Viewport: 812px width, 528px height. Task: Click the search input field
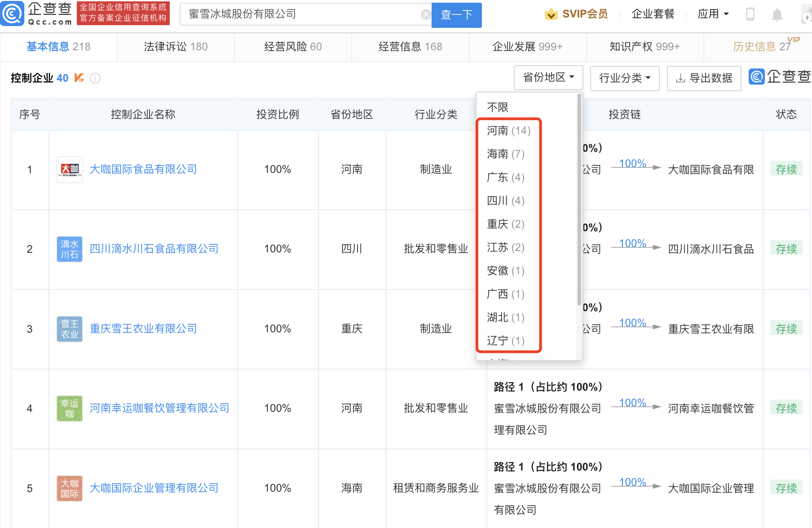point(305,14)
